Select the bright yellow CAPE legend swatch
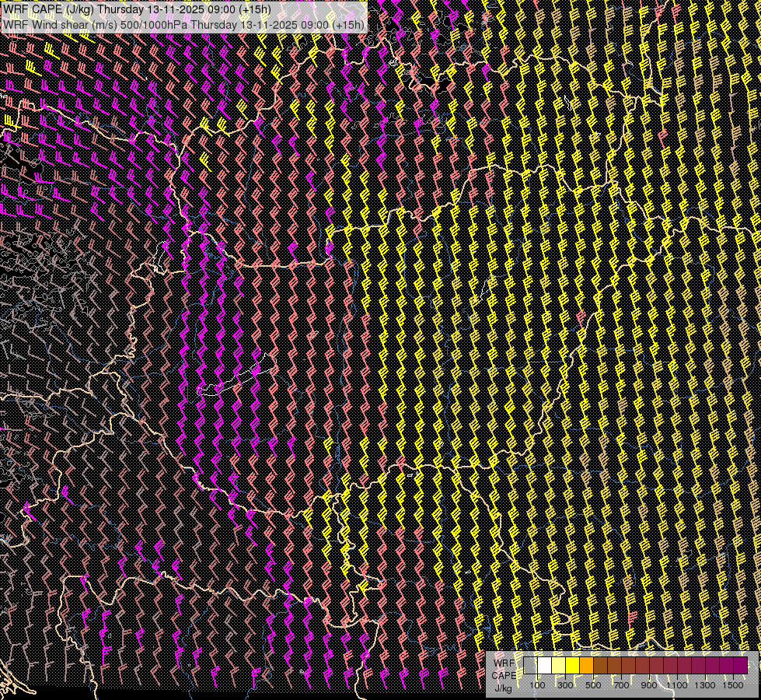The image size is (761, 700). [573, 666]
